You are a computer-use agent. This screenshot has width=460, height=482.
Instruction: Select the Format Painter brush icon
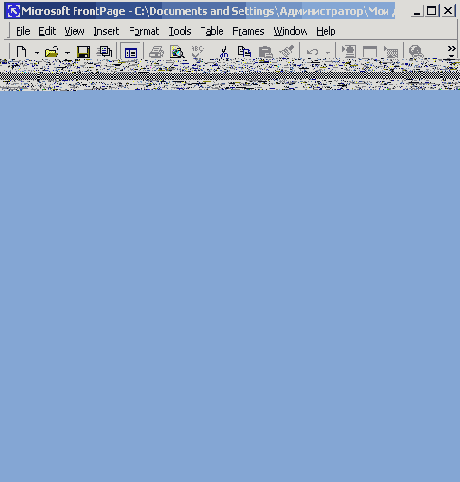(x=287, y=52)
